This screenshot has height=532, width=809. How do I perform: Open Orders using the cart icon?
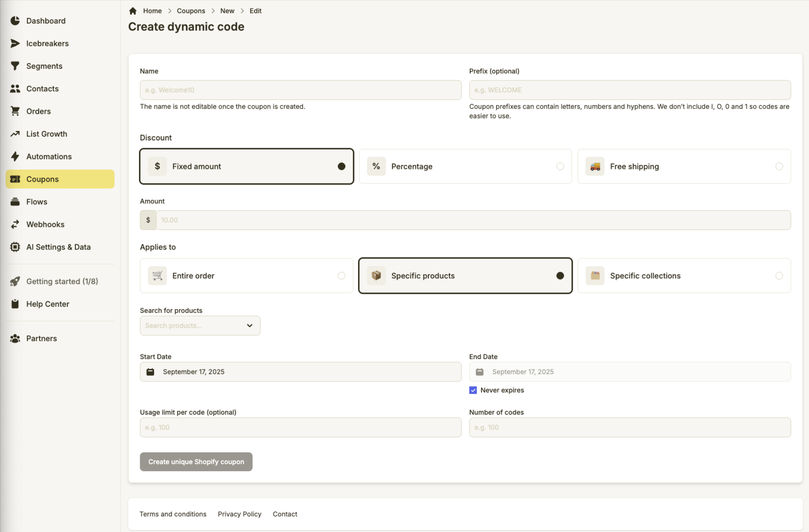pyautogui.click(x=15, y=111)
